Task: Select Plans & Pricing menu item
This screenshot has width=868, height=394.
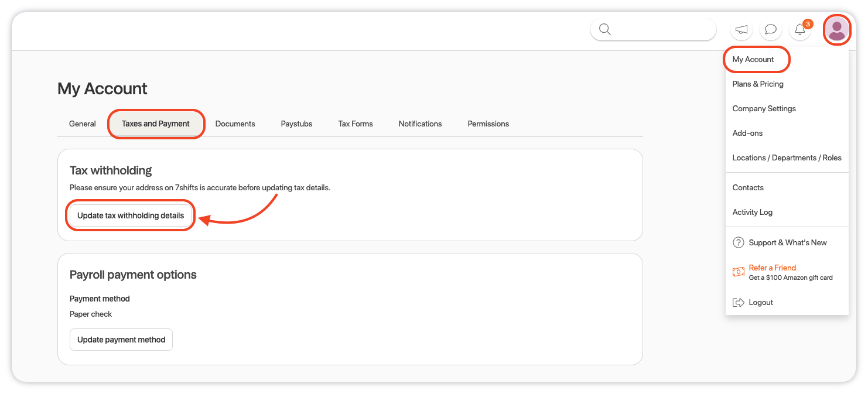Action: pos(758,84)
